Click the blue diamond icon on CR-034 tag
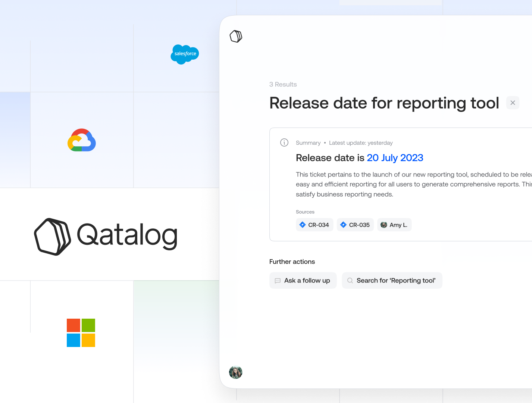532x403 pixels. 303,225
